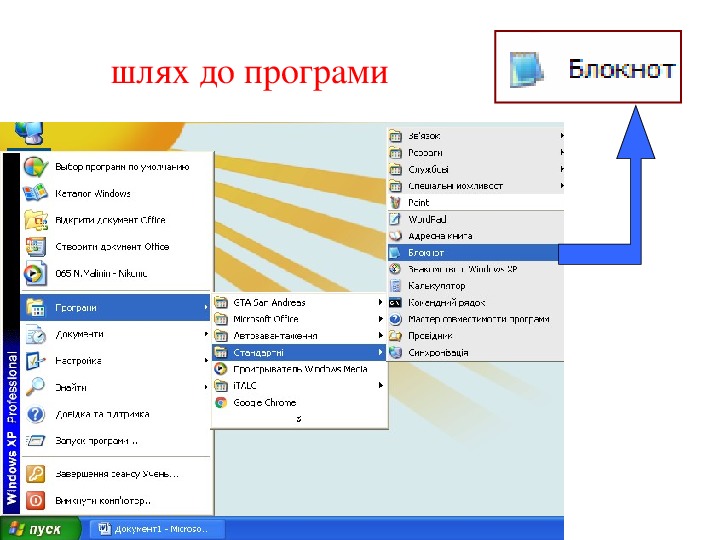Click the пуск Start button

tap(40, 529)
